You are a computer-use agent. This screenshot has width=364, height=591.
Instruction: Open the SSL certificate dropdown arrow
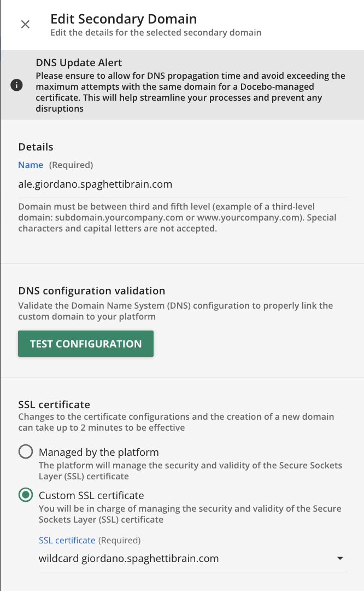[x=340, y=559]
